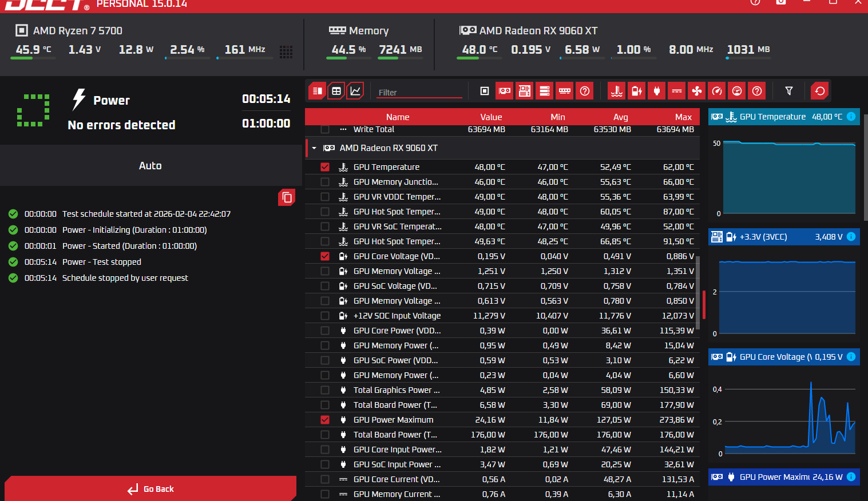Sort the table by the Name column
The image size is (868, 501).
[398, 117]
